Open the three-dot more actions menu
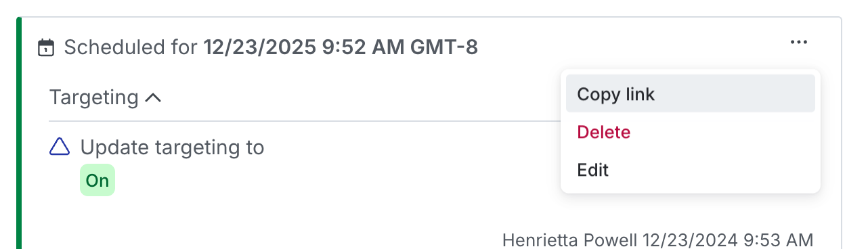Screen dimensions: 868x249 798,43
